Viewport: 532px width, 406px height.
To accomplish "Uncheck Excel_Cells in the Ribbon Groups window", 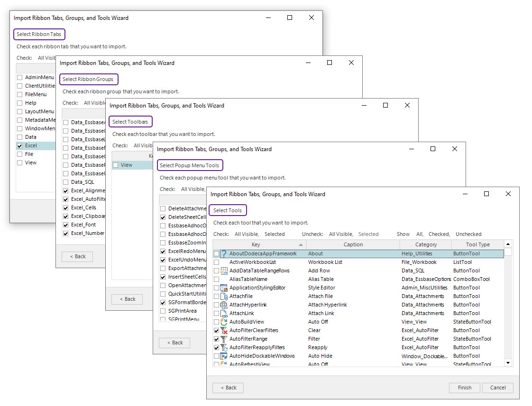I will click(66, 208).
